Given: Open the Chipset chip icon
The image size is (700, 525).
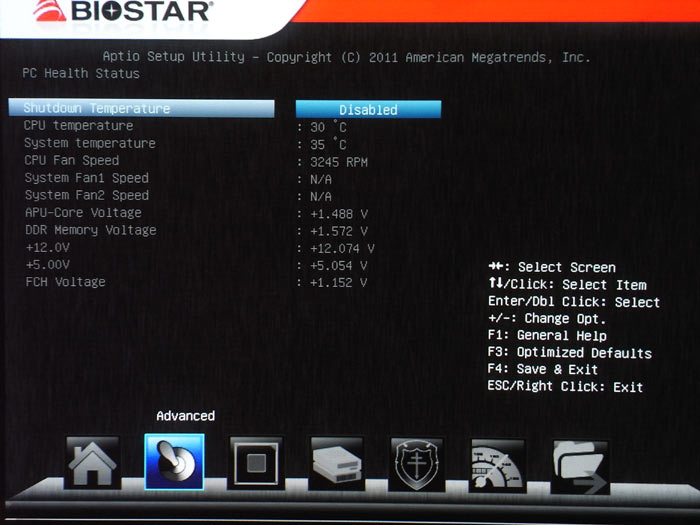Looking at the screenshot, I should 256,462.
